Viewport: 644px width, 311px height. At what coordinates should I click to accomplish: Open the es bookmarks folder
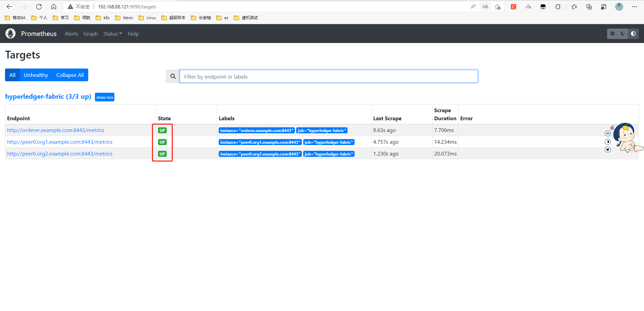coord(222,18)
